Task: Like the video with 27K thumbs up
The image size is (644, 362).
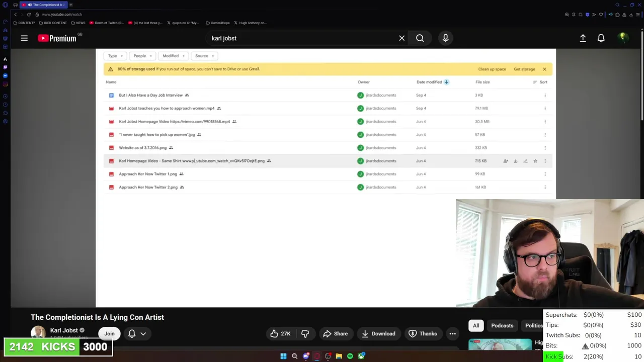Action: tap(280, 333)
